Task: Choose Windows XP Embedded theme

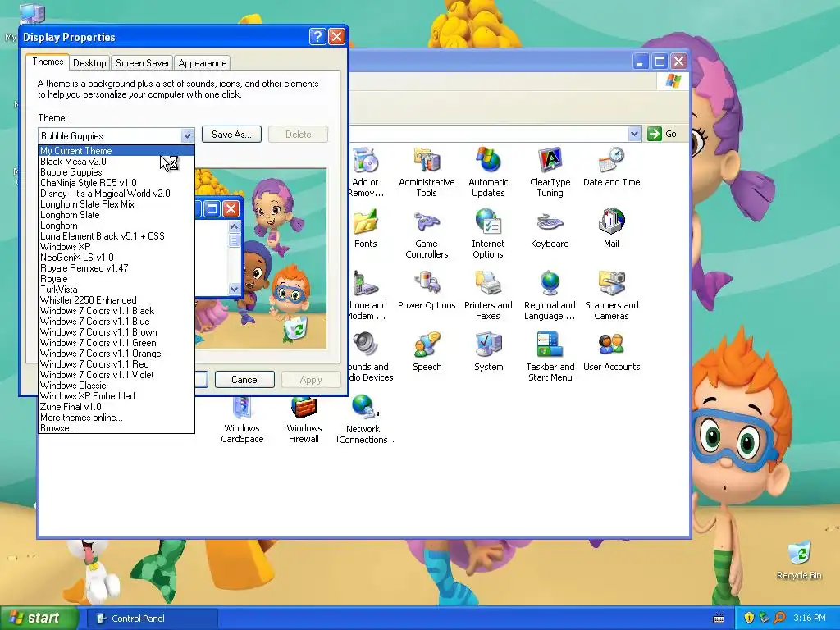Action: tap(116, 396)
